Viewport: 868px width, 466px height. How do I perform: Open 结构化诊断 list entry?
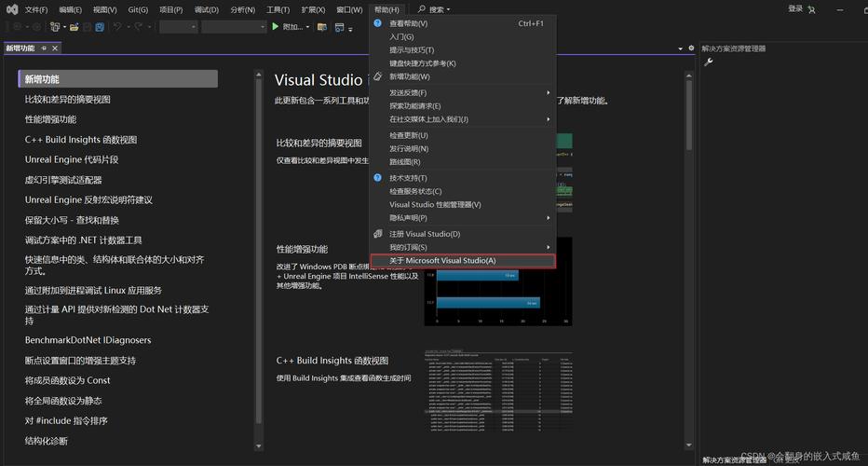coord(46,441)
